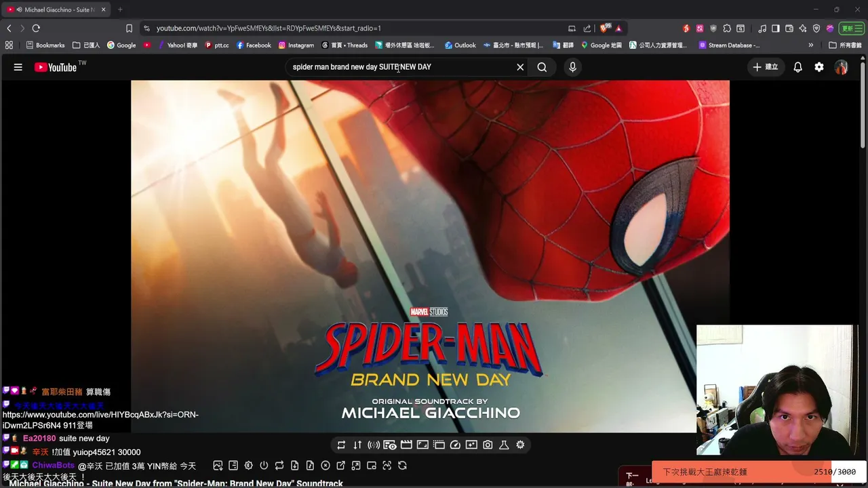Open the external link pop-out icon
The image size is (868, 488).
point(341,466)
